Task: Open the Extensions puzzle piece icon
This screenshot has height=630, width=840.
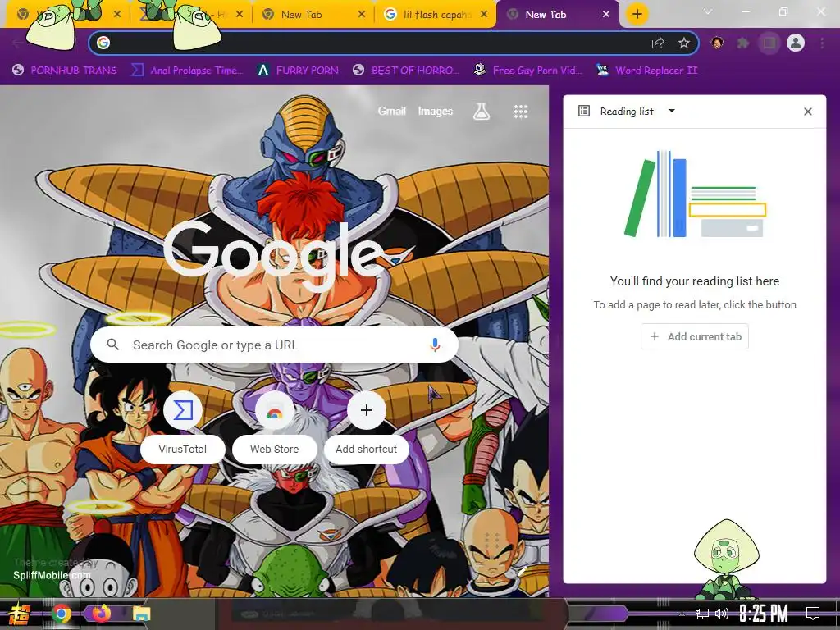Action: (743, 43)
